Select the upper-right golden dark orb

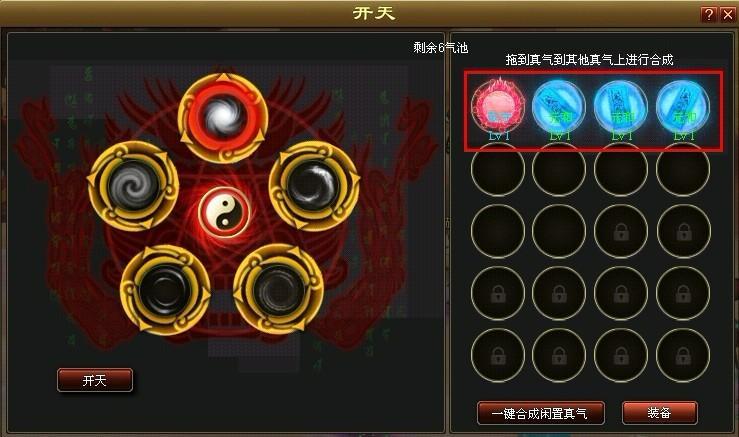coord(314,186)
